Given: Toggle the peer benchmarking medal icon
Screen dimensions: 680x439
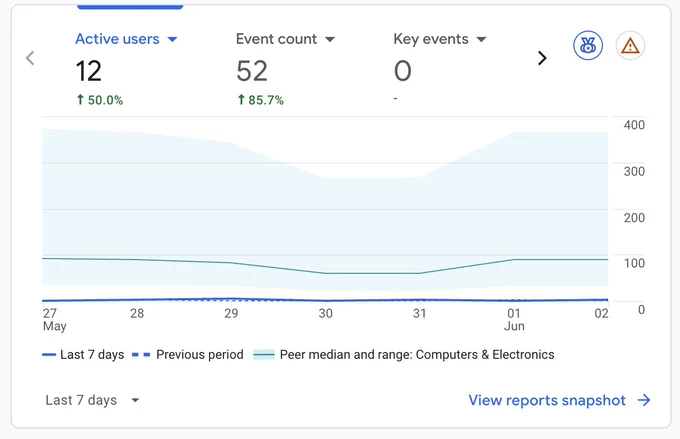Looking at the screenshot, I should click(x=588, y=45).
